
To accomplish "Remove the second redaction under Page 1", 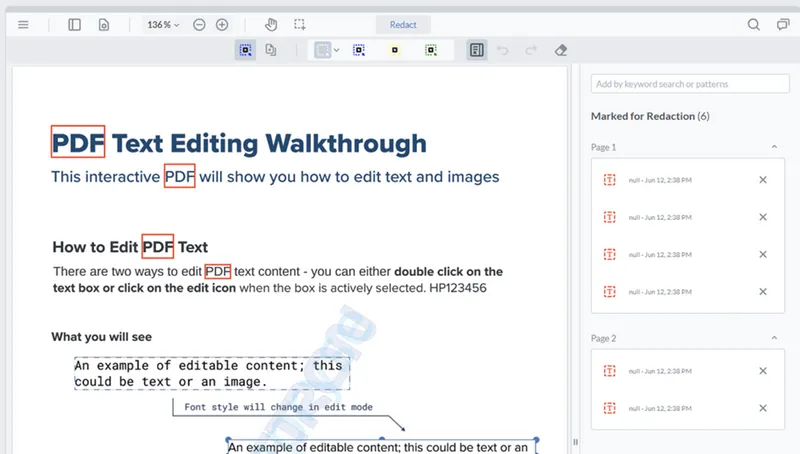I will [763, 217].
